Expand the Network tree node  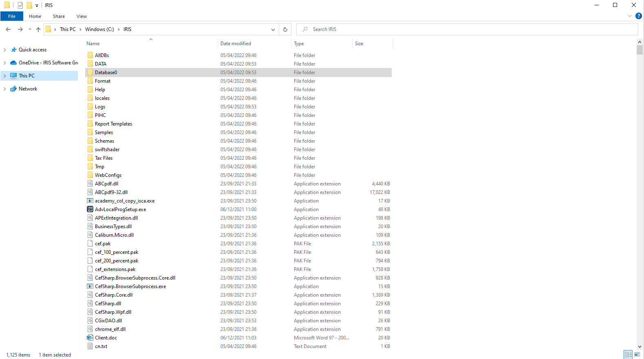(x=4, y=89)
